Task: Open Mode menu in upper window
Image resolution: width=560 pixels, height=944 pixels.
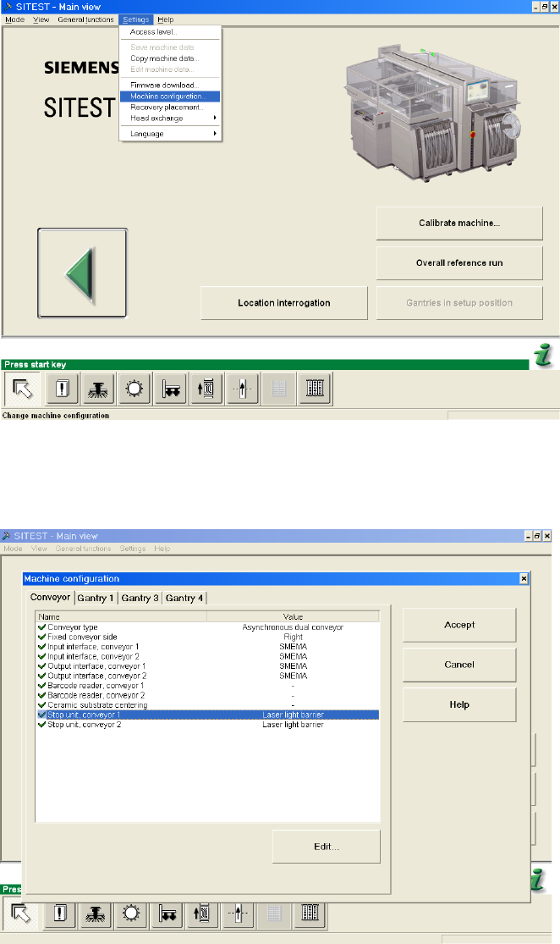Action: [15, 19]
